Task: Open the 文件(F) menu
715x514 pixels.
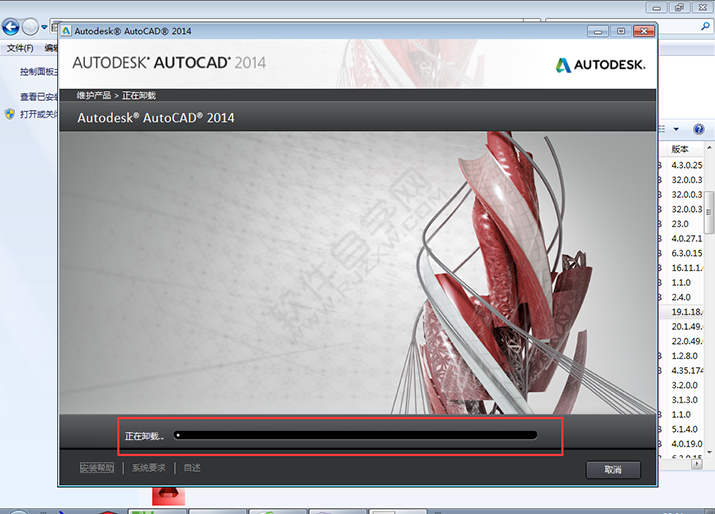Action: click(20, 48)
